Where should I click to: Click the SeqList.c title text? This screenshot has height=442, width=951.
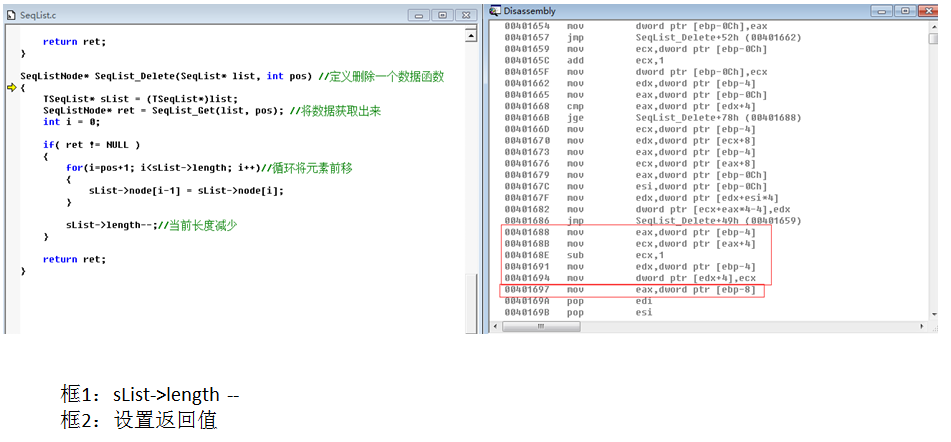click(x=38, y=15)
